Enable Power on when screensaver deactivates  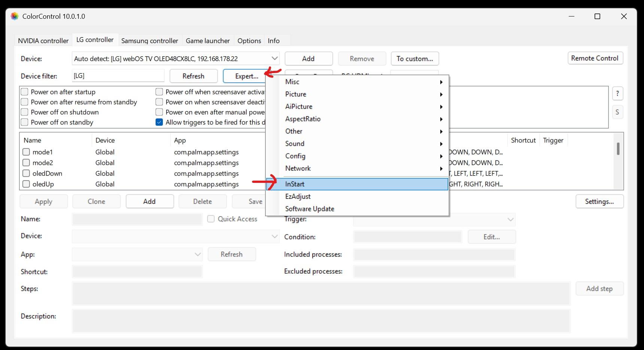point(159,102)
